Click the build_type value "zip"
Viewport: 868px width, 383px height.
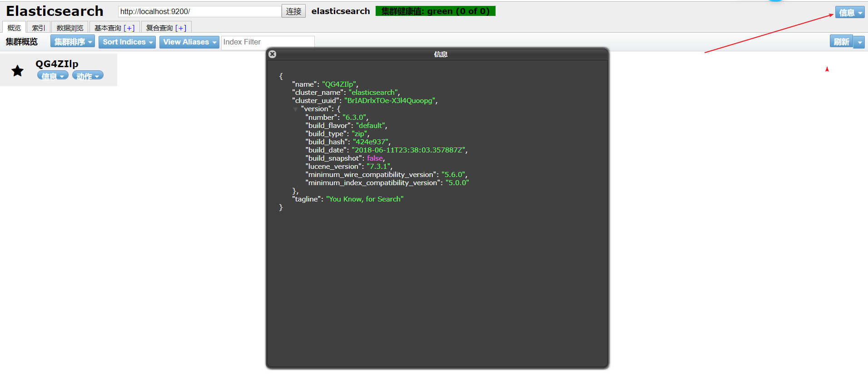(x=359, y=134)
